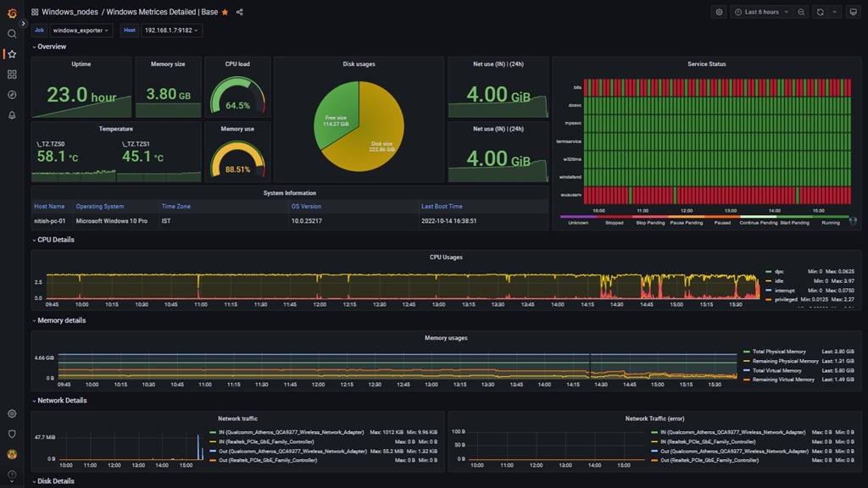Image resolution: width=868 pixels, height=488 pixels.
Task: Click the Service Status panel title
Action: tap(706, 64)
